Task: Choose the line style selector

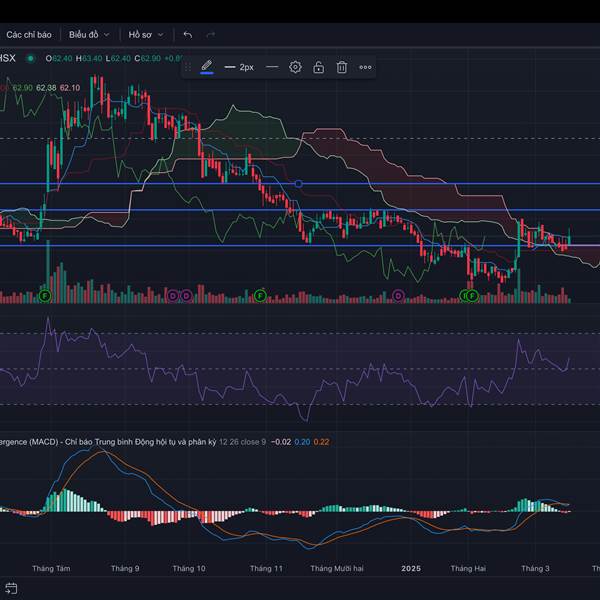Action: [x=272, y=67]
